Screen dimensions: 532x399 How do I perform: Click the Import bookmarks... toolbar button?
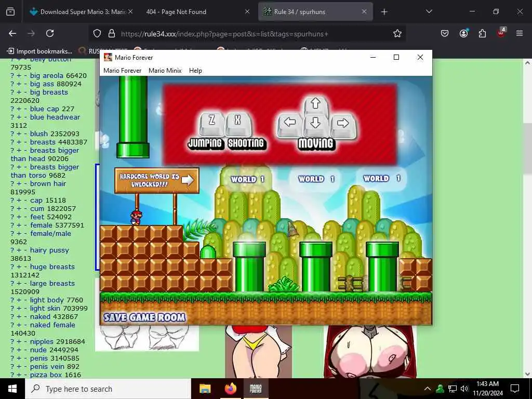(x=39, y=51)
